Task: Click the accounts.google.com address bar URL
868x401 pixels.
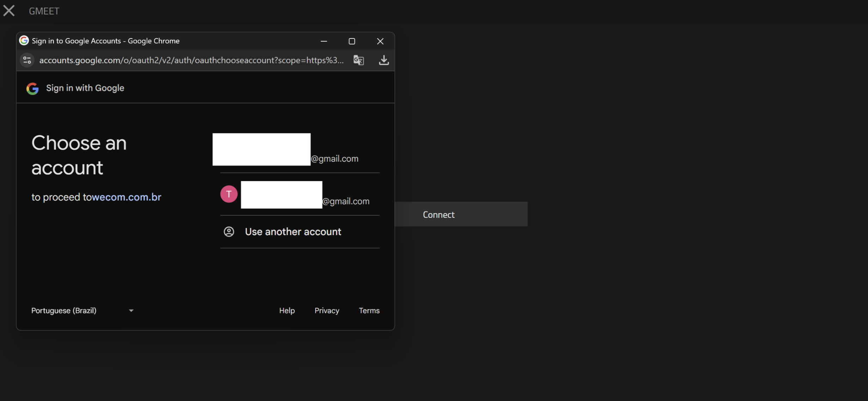Action: pos(191,60)
